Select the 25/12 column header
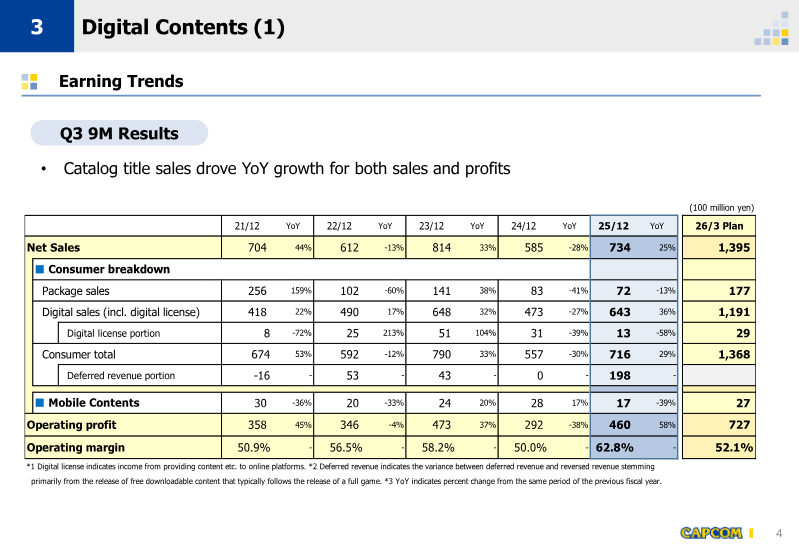This screenshot has height=553, width=799. point(613,226)
